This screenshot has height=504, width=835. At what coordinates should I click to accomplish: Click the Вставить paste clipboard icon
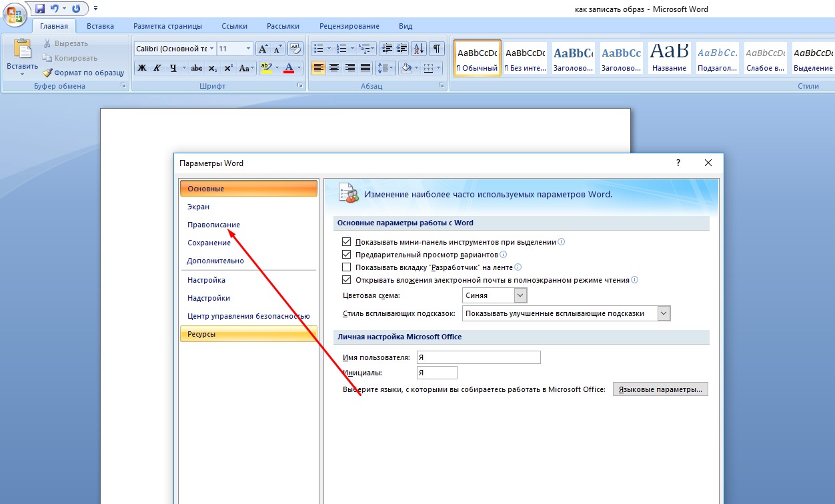click(x=23, y=49)
